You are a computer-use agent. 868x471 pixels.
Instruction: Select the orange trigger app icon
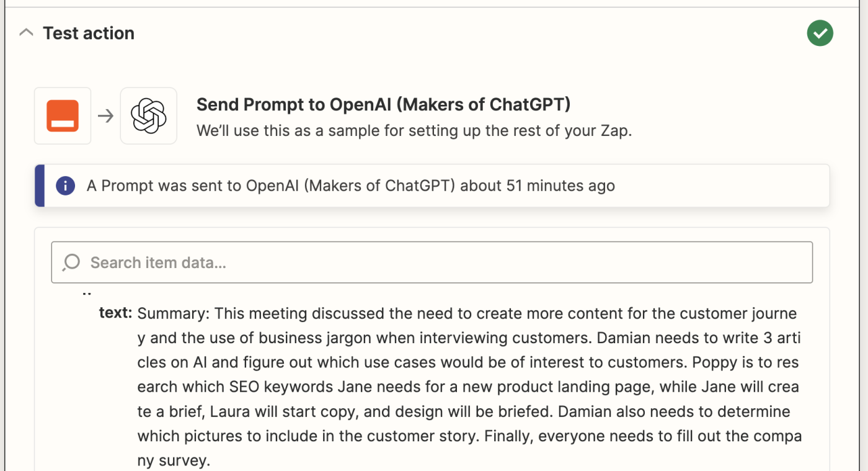[x=63, y=116]
